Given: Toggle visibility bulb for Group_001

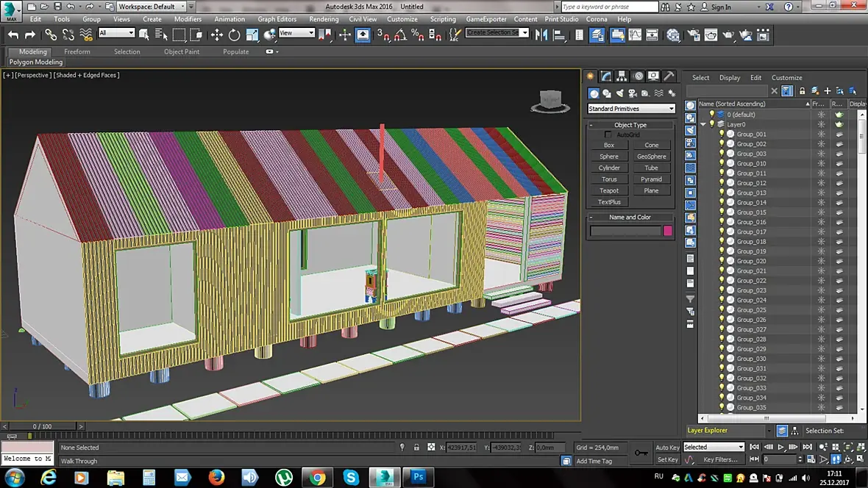Looking at the screenshot, I should (x=722, y=134).
